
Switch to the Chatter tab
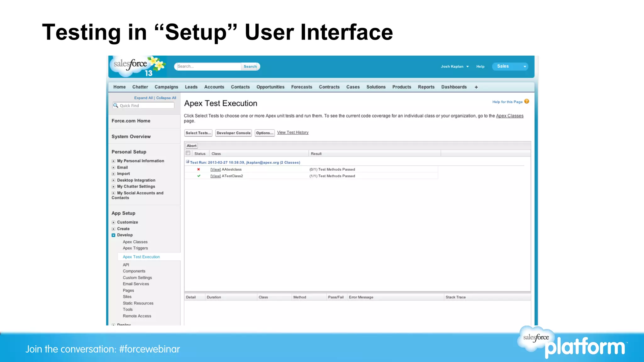point(140,87)
